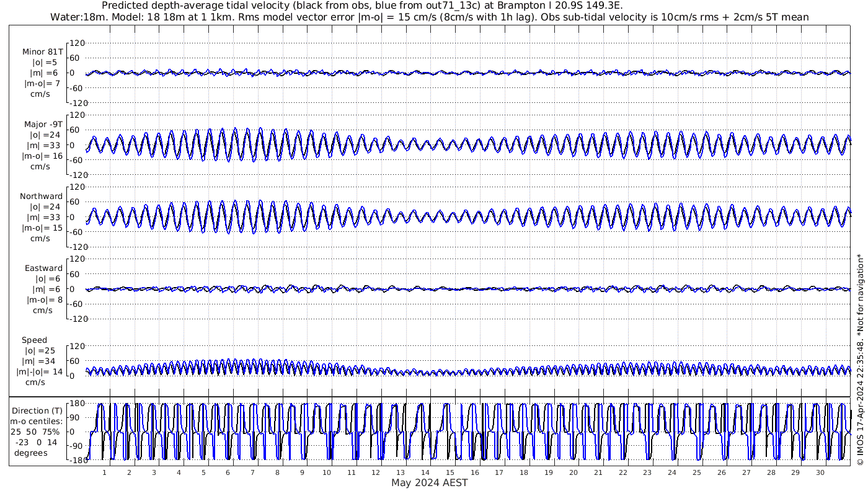The height and width of the screenshot is (496, 868).
Task: Click the 'degrees' unit label
Action: pos(31,453)
